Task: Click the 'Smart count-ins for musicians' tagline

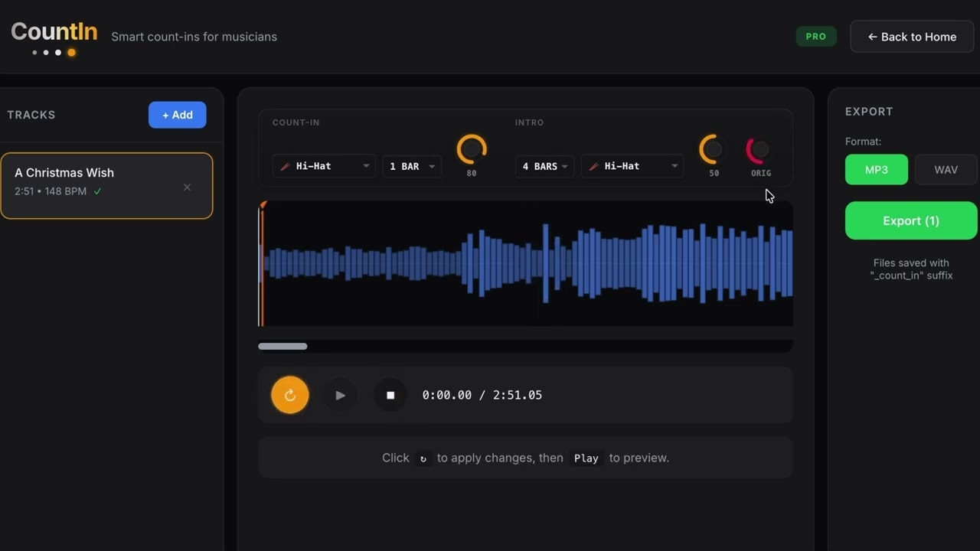Action: point(194,37)
